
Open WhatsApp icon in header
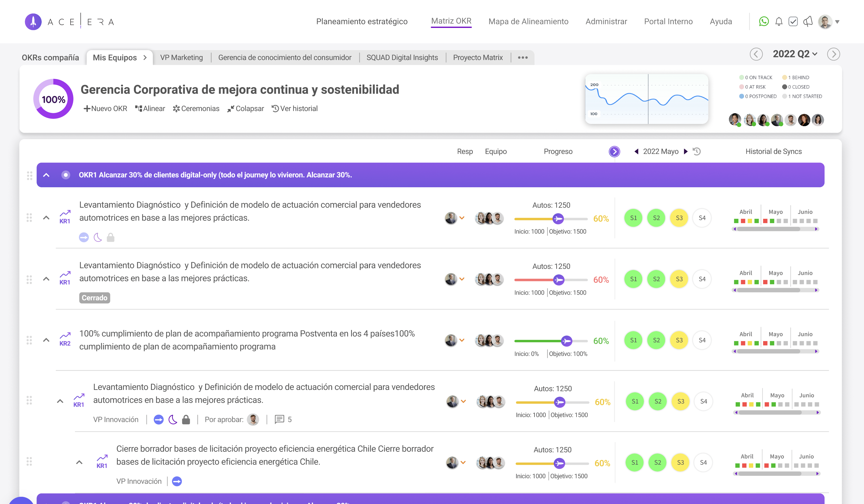tap(764, 22)
